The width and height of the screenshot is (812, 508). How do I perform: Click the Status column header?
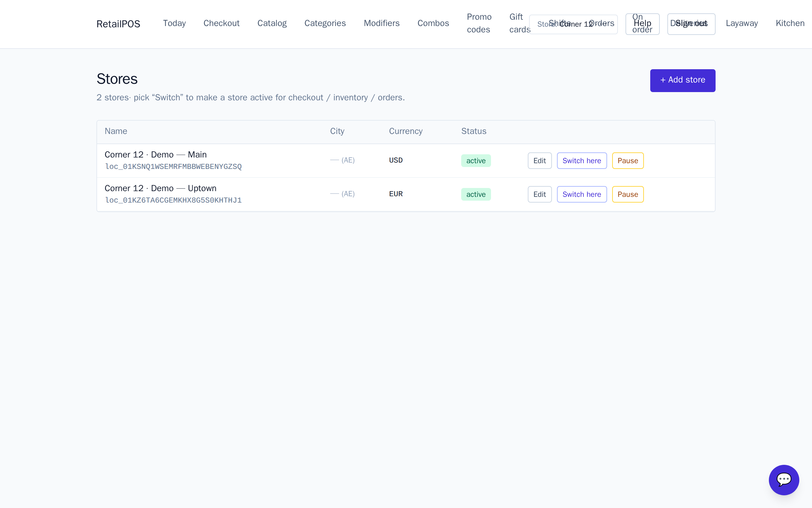coord(474,131)
